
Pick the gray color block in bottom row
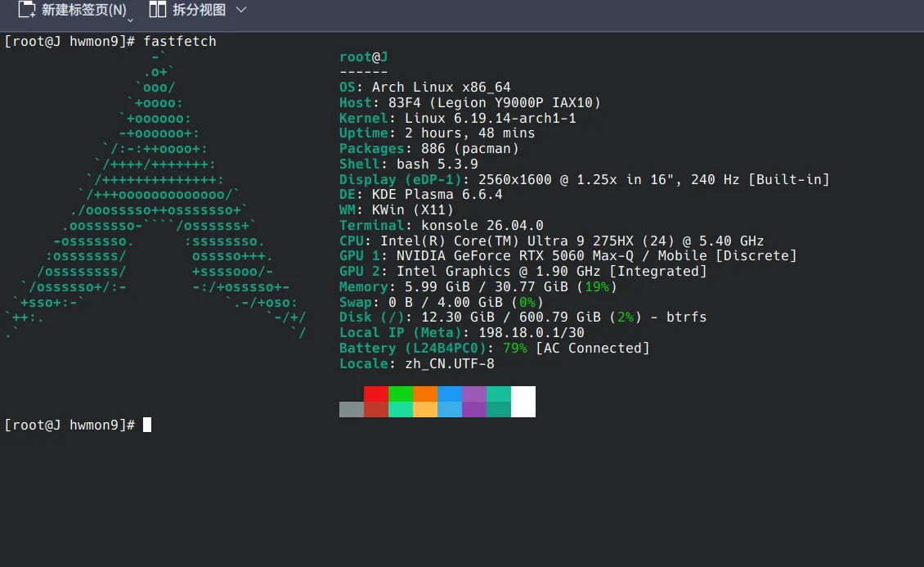[352, 409]
